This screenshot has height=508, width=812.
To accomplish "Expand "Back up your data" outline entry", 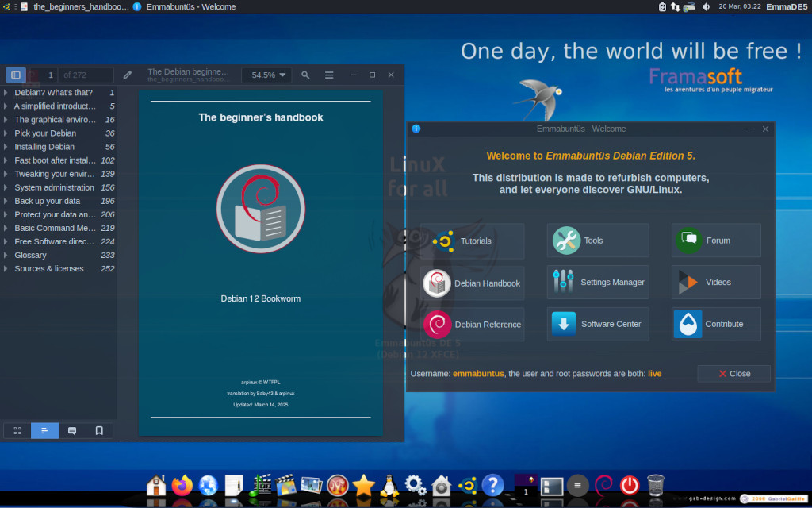I will click(6, 201).
